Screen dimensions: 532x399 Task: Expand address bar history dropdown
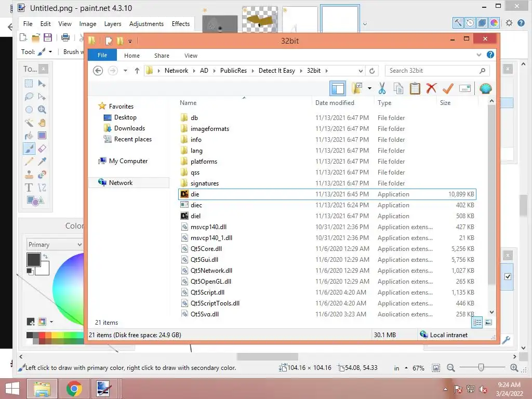361,71
